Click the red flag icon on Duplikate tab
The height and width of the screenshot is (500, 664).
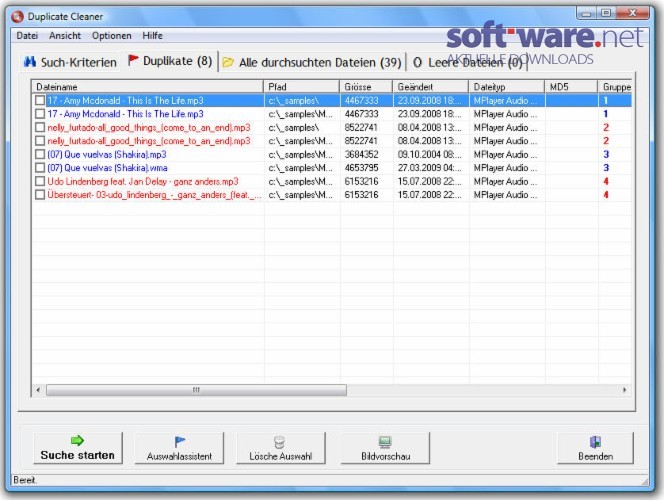point(133,60)
